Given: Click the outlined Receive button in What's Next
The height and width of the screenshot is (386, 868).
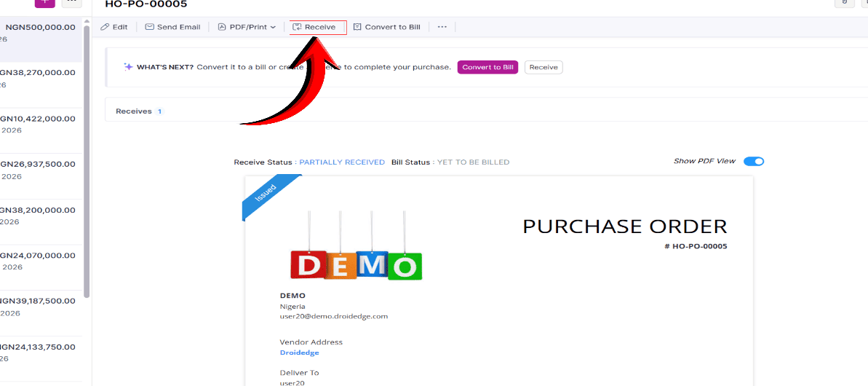Looking at the screenshot, I should coord(544,67).
